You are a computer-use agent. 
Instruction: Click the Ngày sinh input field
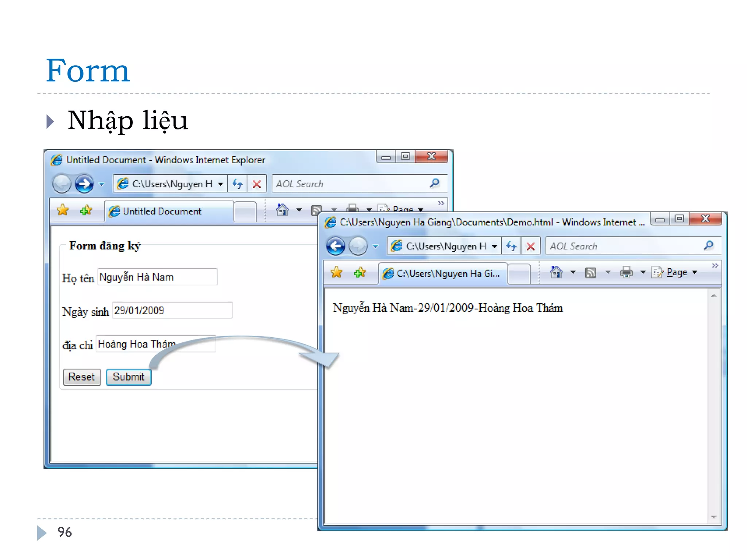coord(172,310)
